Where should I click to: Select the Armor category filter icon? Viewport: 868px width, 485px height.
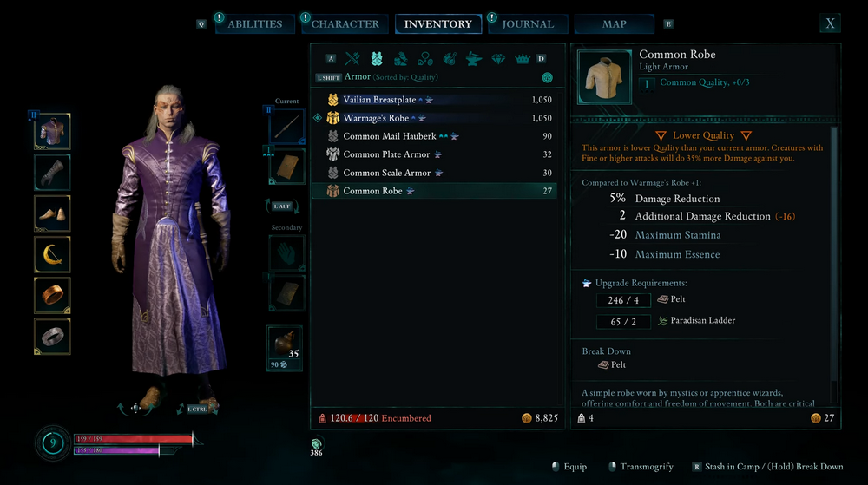pyautogui.click(x=377, y=59)
